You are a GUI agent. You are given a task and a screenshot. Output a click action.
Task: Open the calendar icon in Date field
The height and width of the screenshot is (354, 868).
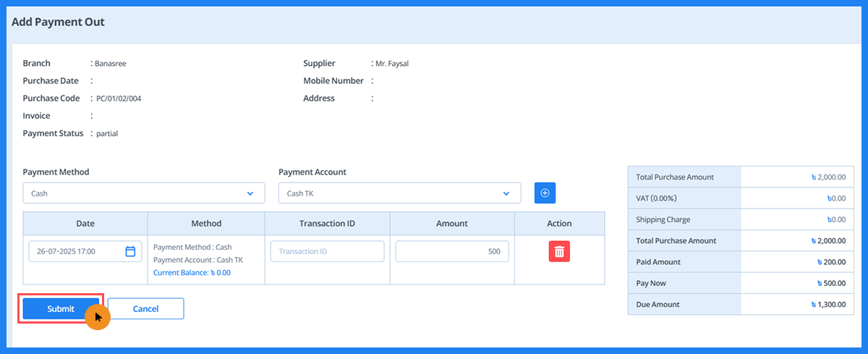(x=130, y=252)
